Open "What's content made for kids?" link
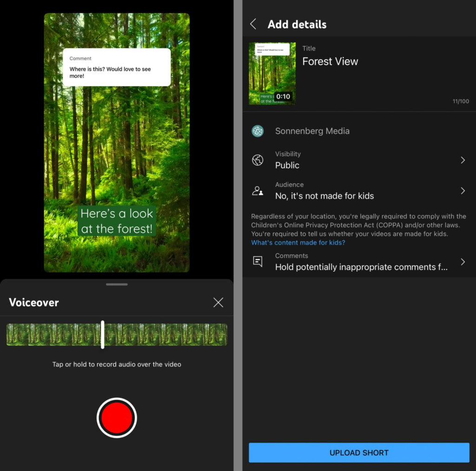476x471 pixels. coord(298,243)
